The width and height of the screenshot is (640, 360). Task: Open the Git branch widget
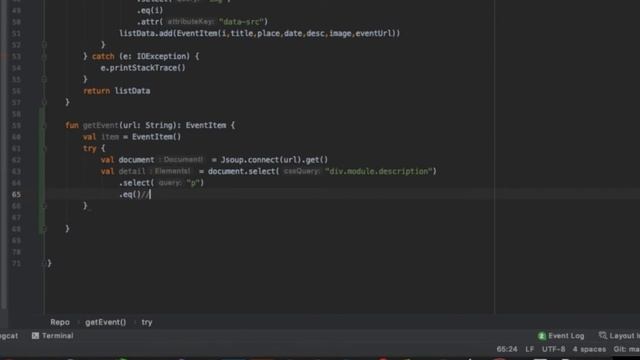pyautogui.click(x=626, y=349)
